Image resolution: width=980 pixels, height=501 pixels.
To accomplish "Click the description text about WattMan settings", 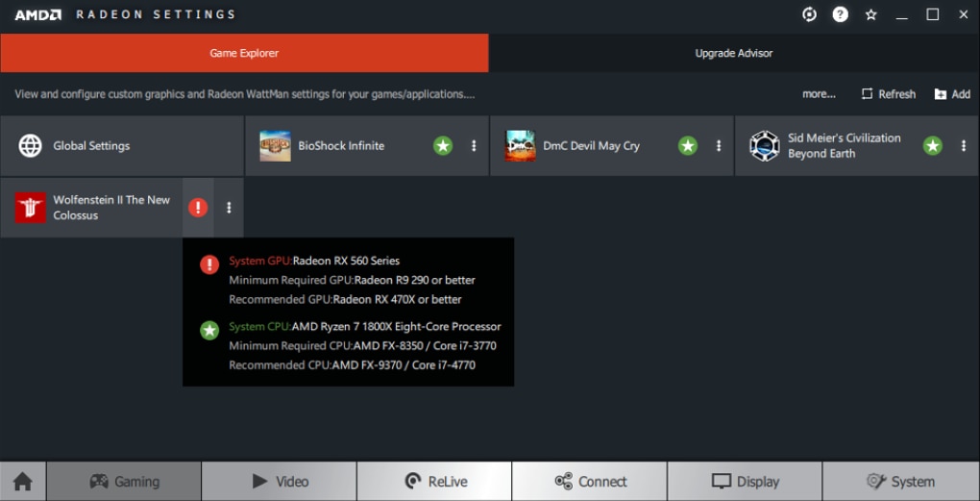I will [x=245, y=94].
